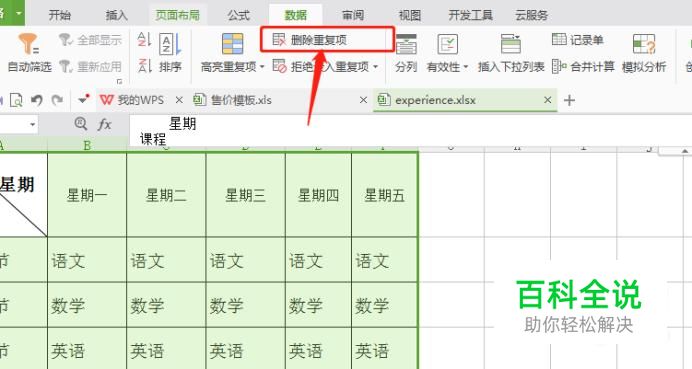Image resolution: width=692 pixels, height=369 pixels.
Task: Click Reapply (重新应用) filter button
Action: 90,67
